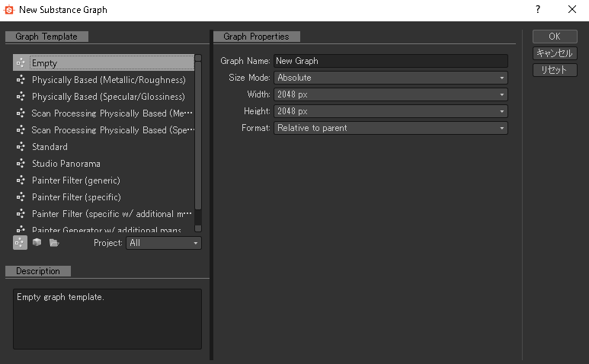
Task: Click the Empty graph template description box
Action: pyautogui.click(x=107, y=319)
